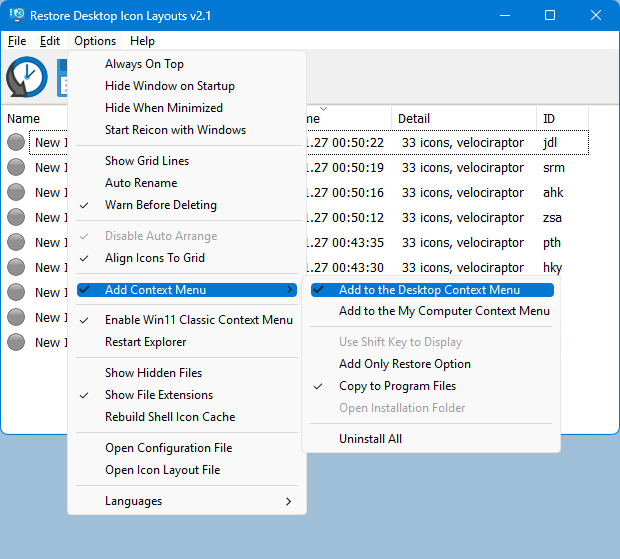The image size is (620, 559).
Task: Select gray status icon for layout srm
Action: pos(16,167)
